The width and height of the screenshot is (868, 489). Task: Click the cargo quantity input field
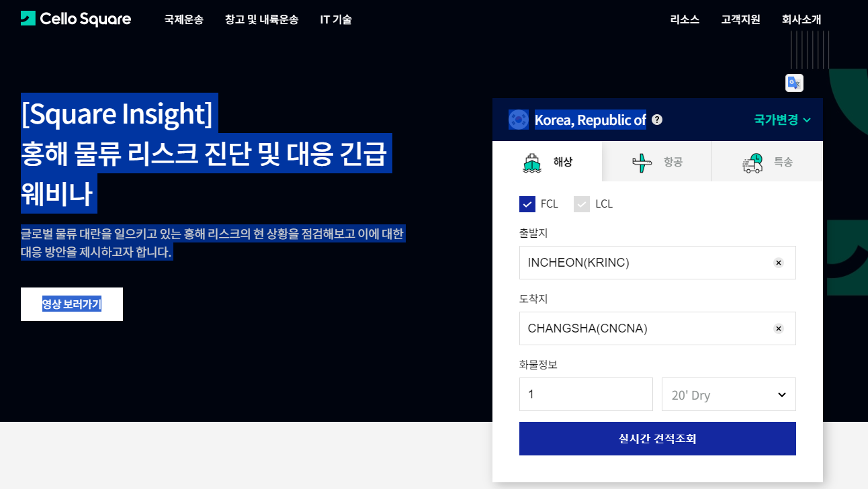pos(585,394)
